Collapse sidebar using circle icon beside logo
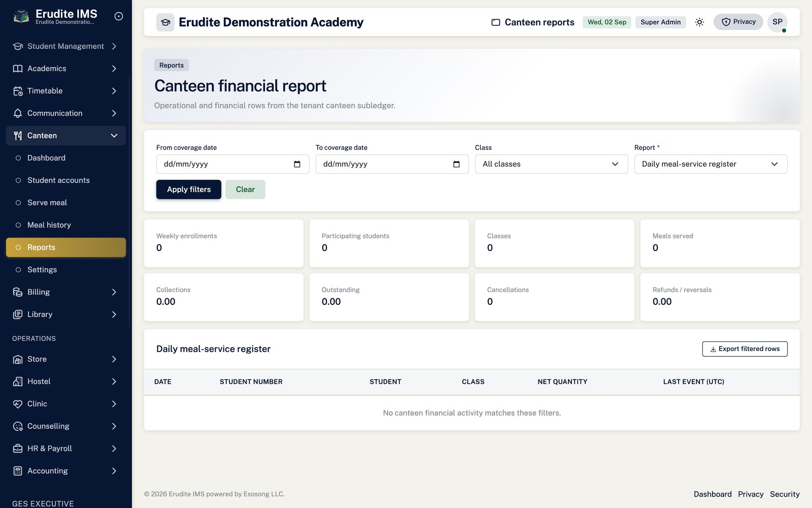 (x=119, y=16)
